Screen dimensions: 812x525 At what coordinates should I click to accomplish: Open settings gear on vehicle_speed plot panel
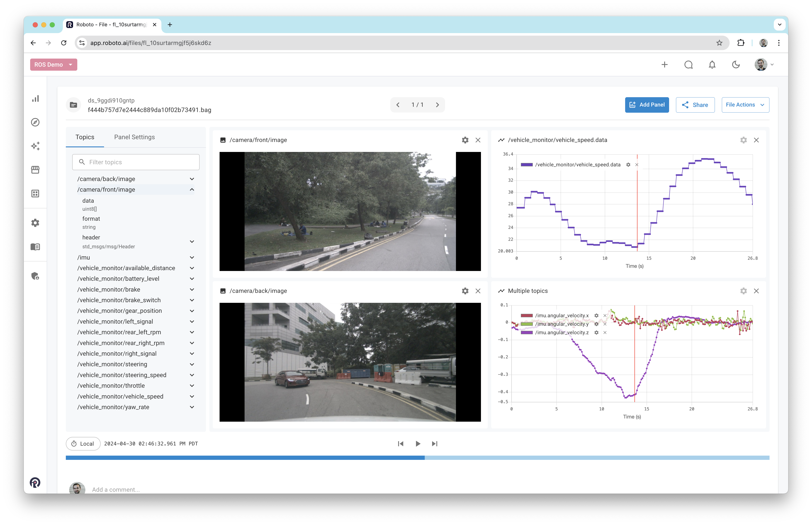pyautogui.click(x=743, y=140)
